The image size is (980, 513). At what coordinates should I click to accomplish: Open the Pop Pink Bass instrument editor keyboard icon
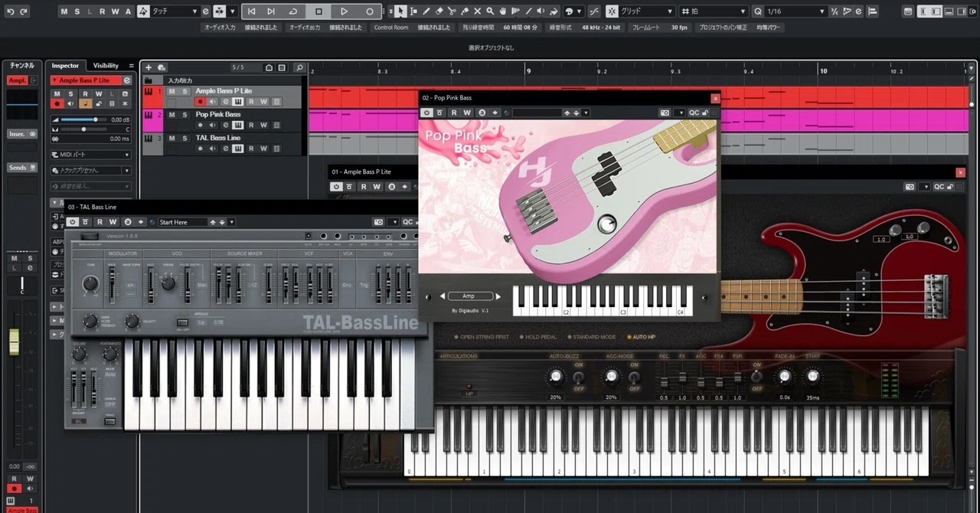point(238,126)
